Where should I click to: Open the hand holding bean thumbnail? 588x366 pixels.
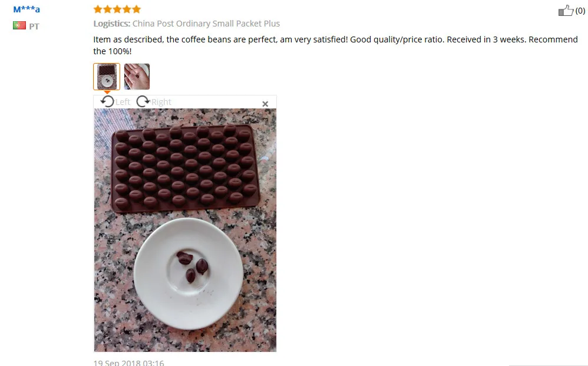point(137,77)
